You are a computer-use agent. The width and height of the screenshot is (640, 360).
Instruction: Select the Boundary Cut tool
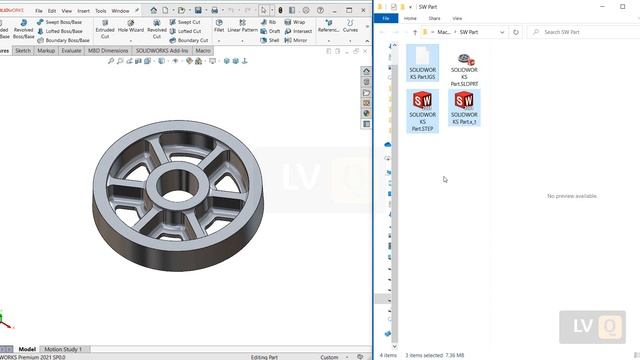click(x=189, y=40)
